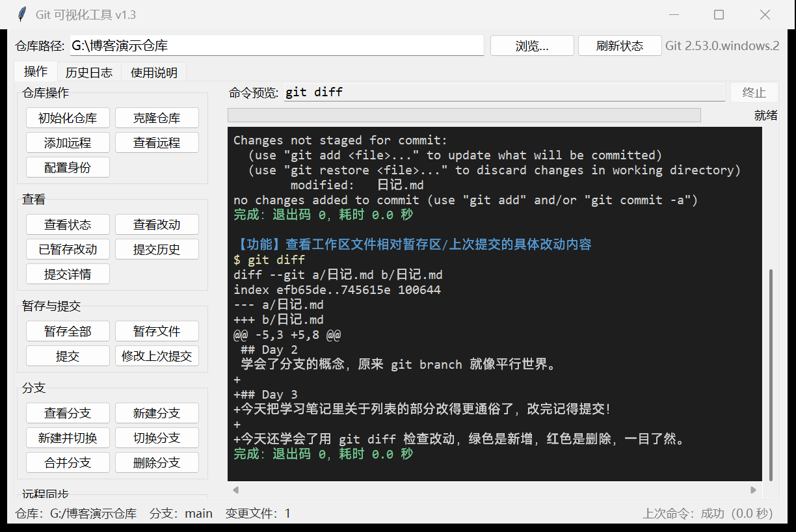This screenshot has width=796, height=532.
Task: Click the '就绪' status label
Action: coord(765,115)
